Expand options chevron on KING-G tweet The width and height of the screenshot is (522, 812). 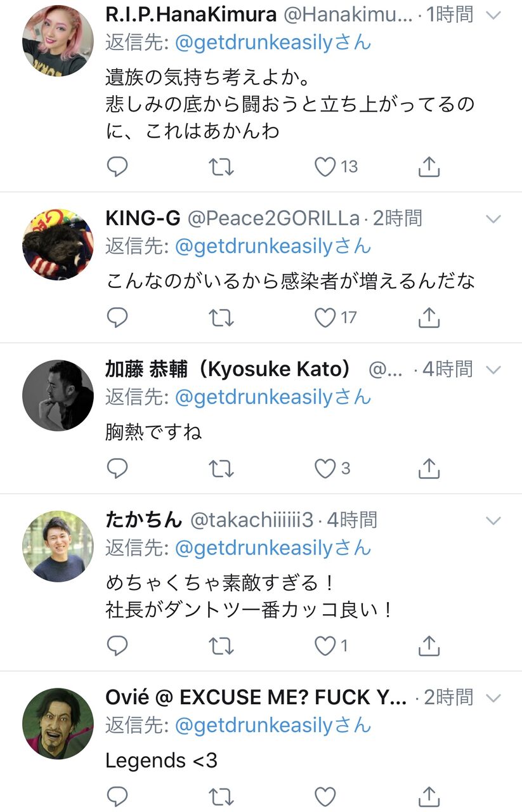(x=493, y=219)
